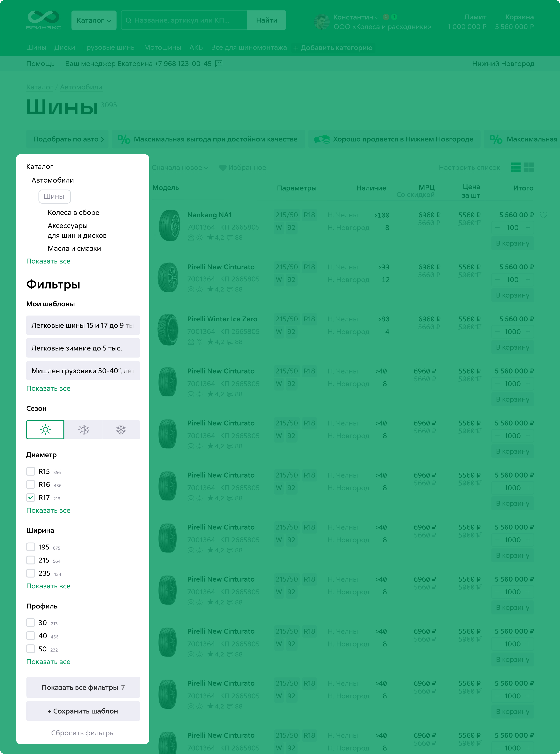Uncheck the R17 diameter checkbox
The height and width of the screenshot is (754, 560).
point(30,497)
